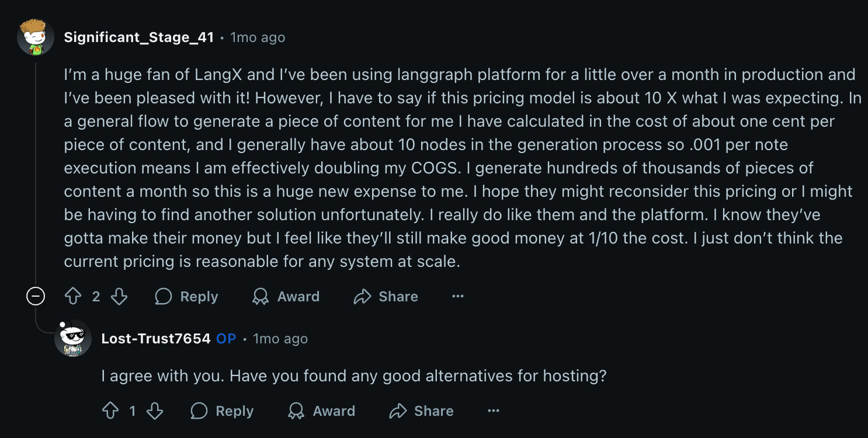This screenshot has width=868, height=438.
Task: Click the timestamp on Significant_Stage_41's comment
Action: coord(258,37)
